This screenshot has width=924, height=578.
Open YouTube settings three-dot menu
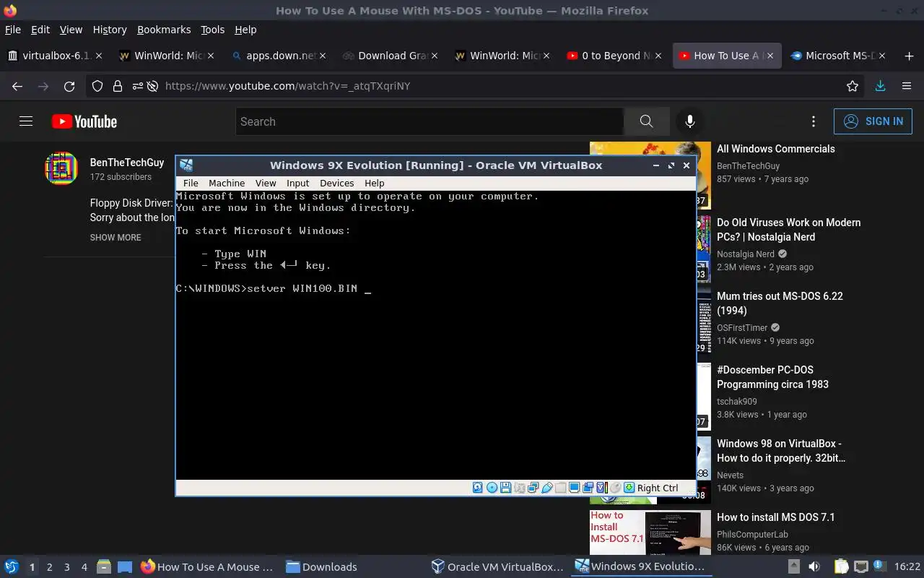tap(814, 121)
